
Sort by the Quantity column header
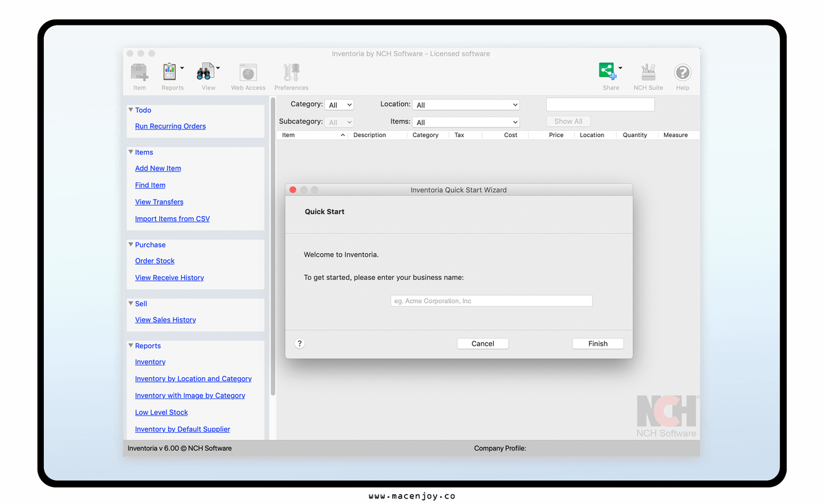(x=637, y=135)
